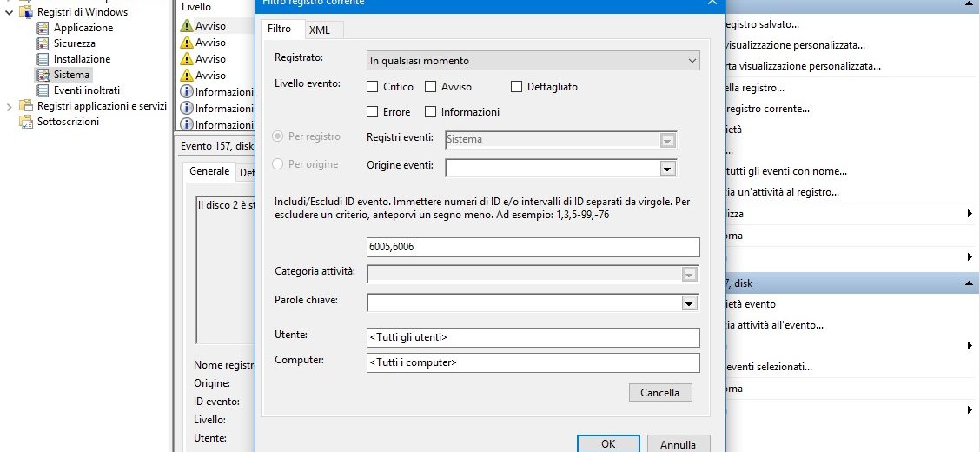Screen dimensions: 980x452
Task: Select Sottoscrizioni in the tree
Action: [68, 122]
